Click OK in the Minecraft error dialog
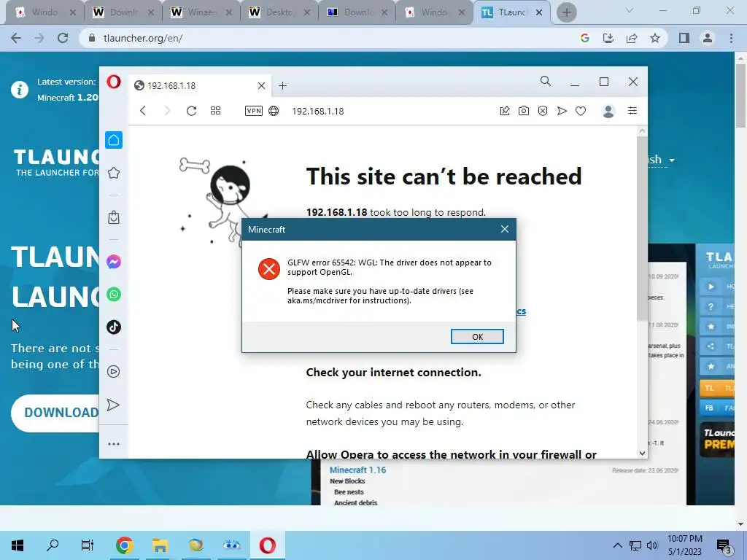747x560 pixels. (x=477, y=337)
